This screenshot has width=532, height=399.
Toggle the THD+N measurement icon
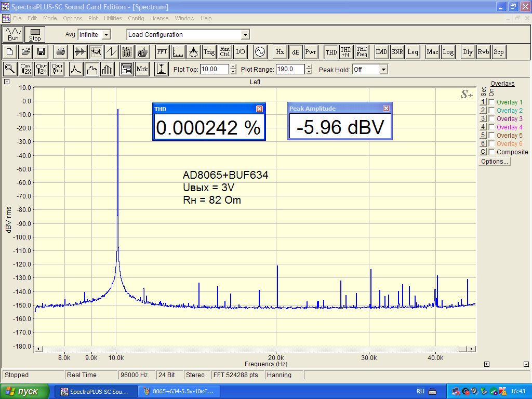(x=346, y=52)
